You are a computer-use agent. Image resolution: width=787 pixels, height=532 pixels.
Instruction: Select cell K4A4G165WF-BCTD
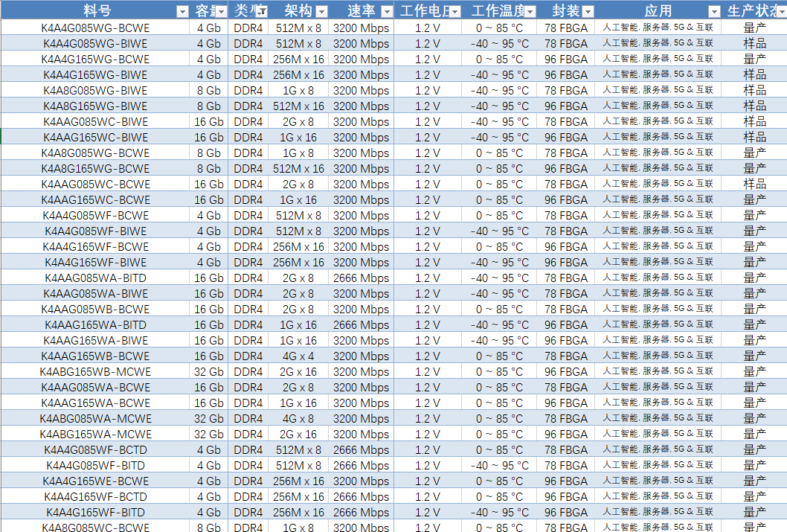95,496
